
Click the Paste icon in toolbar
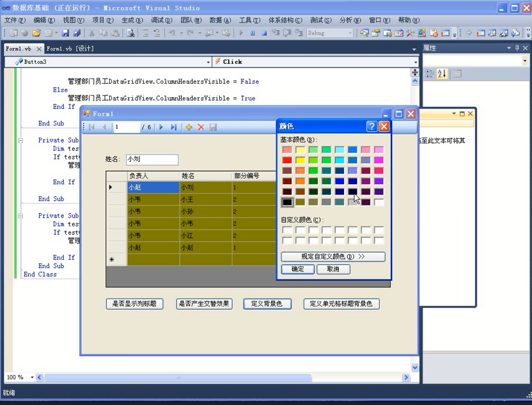[x=115, y=33]
